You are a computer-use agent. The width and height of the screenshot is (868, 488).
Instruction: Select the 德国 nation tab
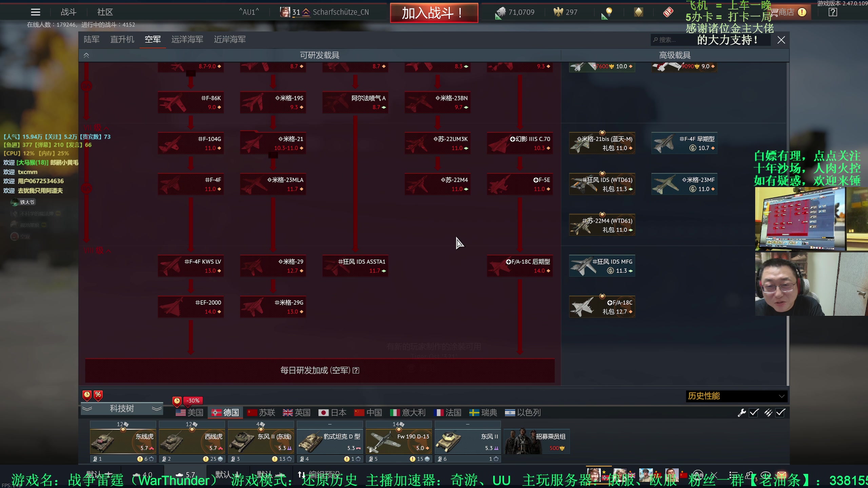coord(225,412)
